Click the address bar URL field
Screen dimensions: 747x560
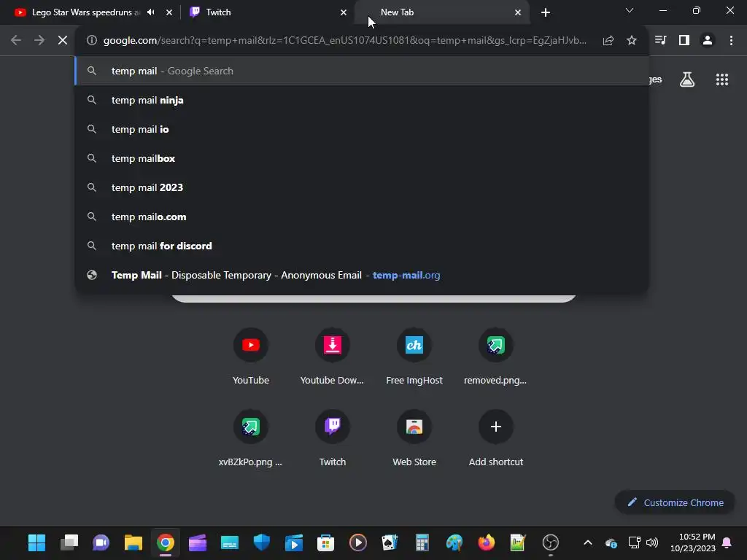click(345, 41)
